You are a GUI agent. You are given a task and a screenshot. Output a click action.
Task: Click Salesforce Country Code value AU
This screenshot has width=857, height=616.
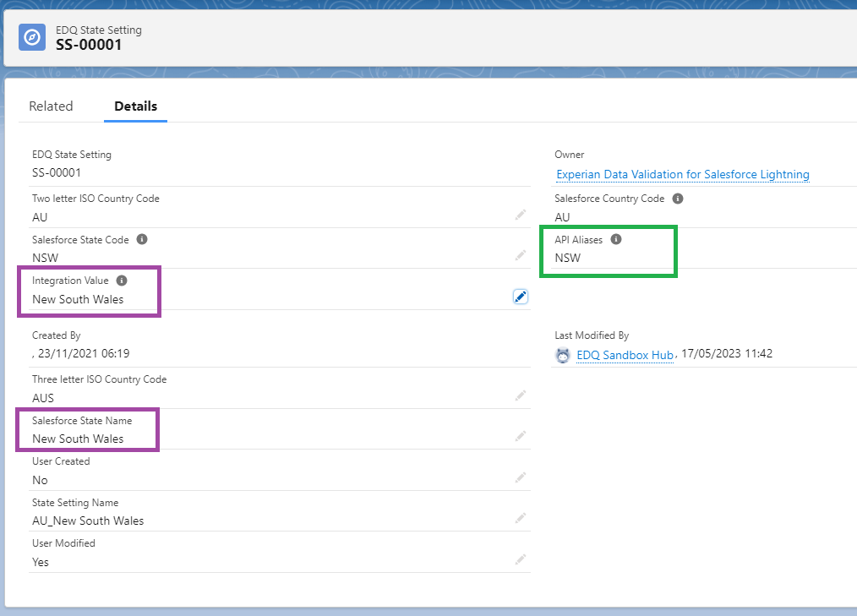click(562, 217)
